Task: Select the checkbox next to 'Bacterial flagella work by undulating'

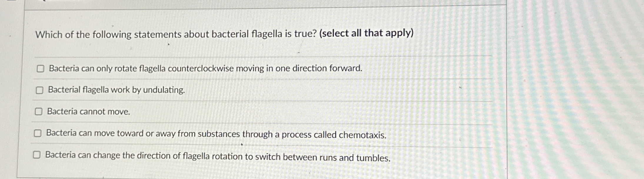Action: pyautogui.click(x=39, y=90)
